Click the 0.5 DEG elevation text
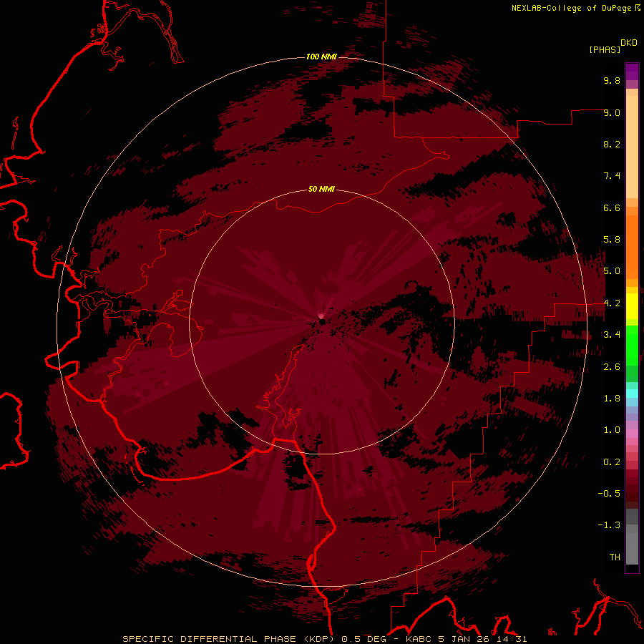Screen dimensions: 644x644 (x=364, y=639)
